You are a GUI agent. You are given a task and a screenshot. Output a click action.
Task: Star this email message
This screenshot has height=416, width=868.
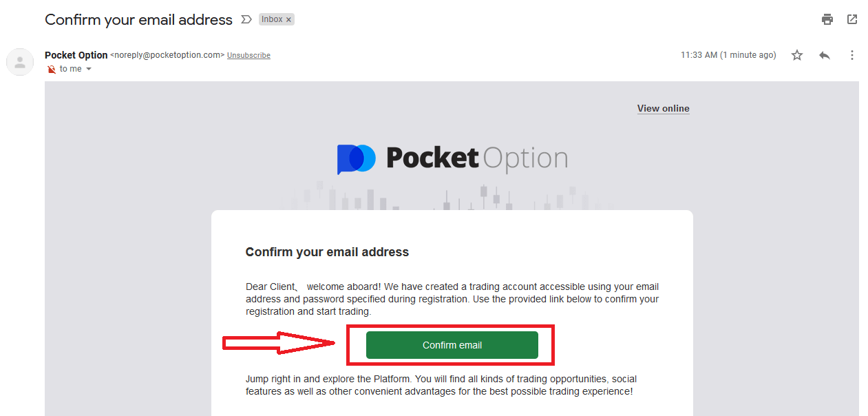point(797,55)
